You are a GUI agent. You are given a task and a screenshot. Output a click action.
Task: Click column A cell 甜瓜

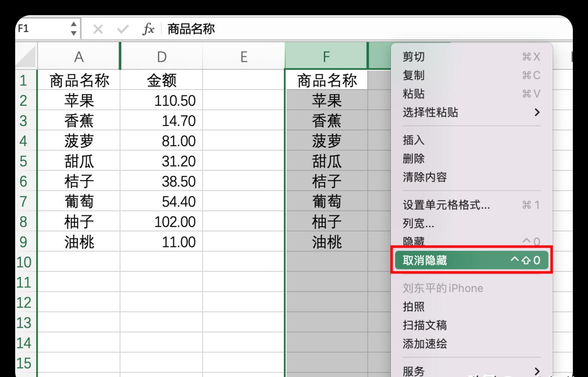79,161
